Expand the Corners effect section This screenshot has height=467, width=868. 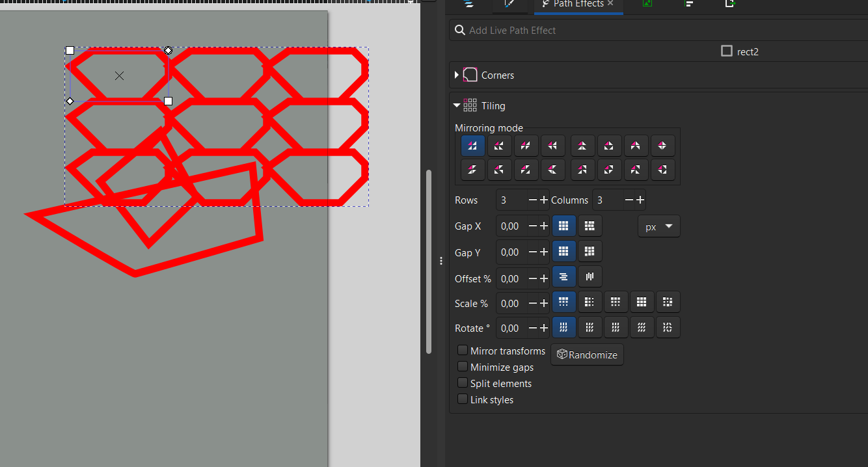pos(457,75)
